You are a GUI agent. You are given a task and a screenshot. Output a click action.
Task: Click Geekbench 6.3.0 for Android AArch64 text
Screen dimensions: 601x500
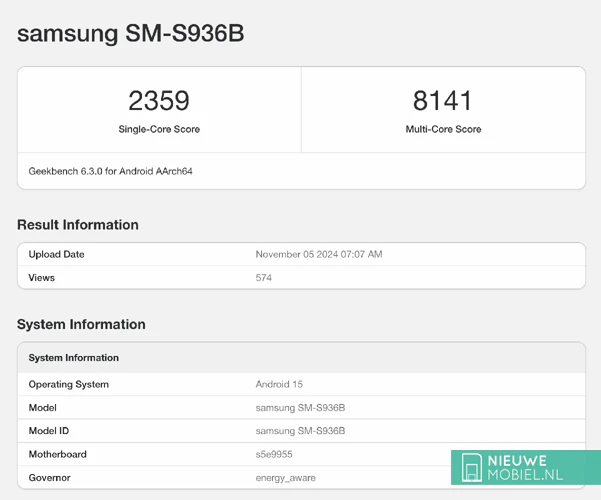click(110, 171)
